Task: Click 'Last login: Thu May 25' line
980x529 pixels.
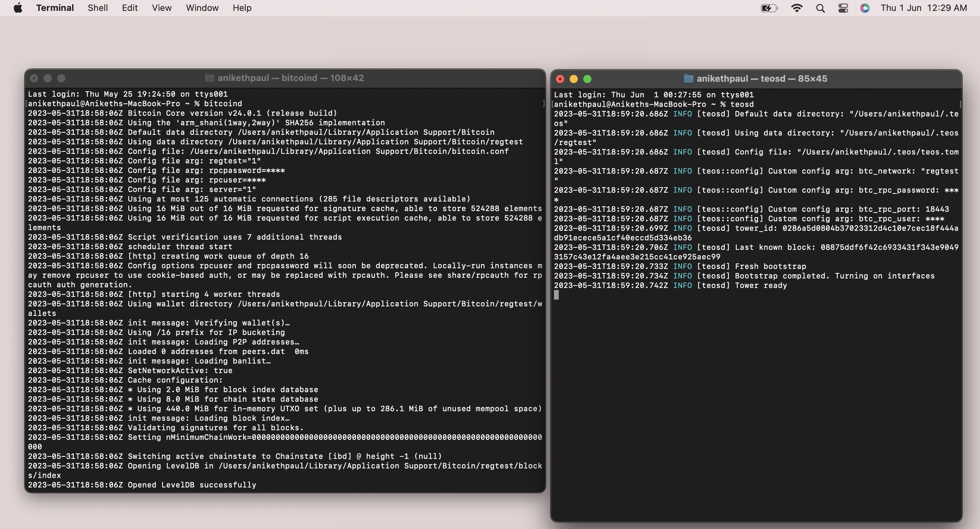Action: point(128,94)
